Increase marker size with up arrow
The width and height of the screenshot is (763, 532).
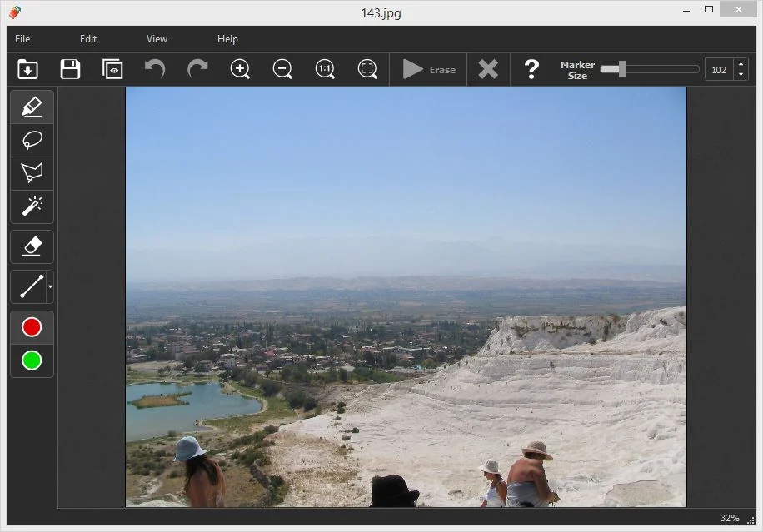(741, 64)
